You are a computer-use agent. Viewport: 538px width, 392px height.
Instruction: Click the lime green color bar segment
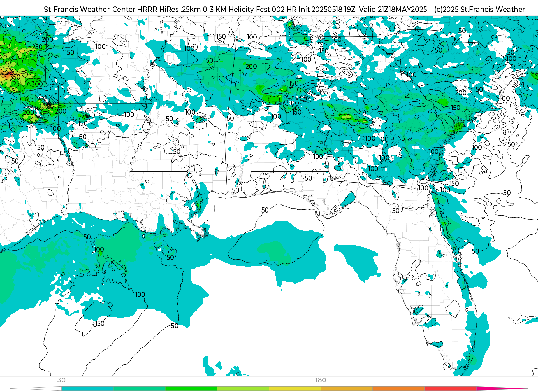[x=243, y=389]
